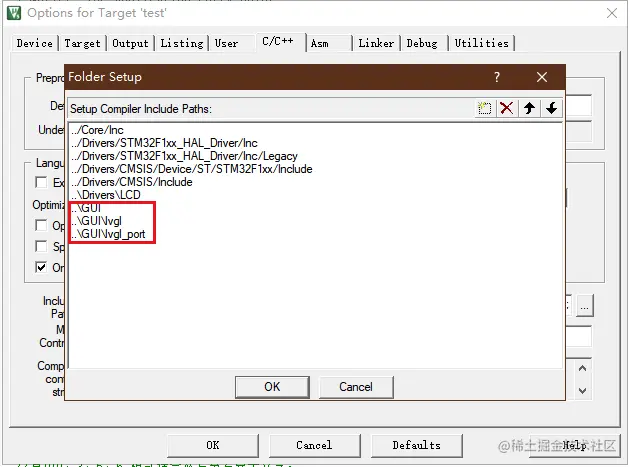Switch to the Target tab

82,43
